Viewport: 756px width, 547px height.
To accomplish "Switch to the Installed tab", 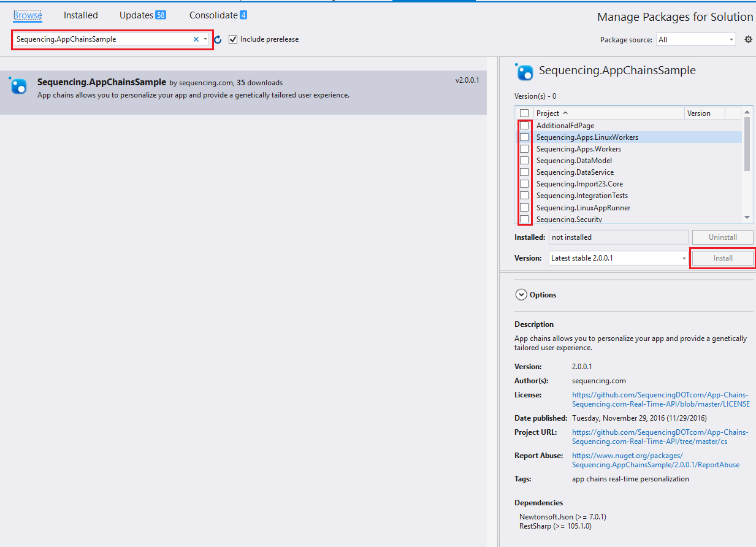I will [81, 15].
